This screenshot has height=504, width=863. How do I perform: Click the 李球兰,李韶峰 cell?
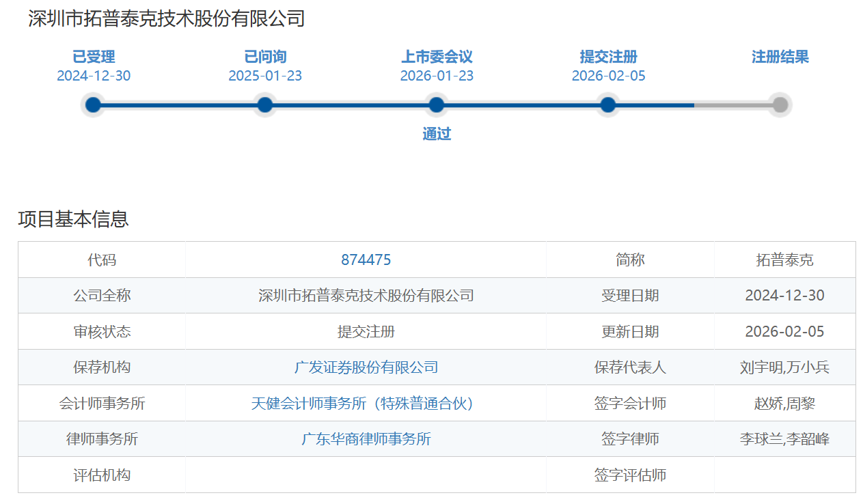[785, 438]
